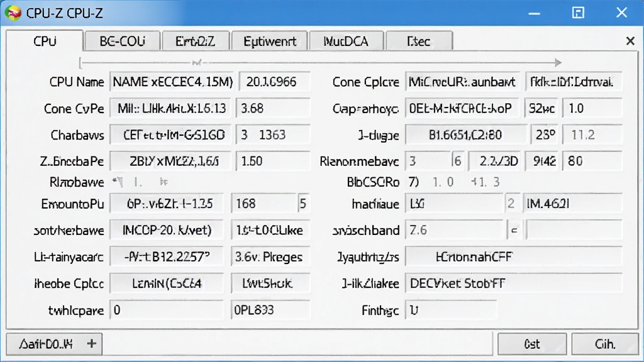
Task: Click the Cone Cplcre value field
Action: [x=463, y=82]
